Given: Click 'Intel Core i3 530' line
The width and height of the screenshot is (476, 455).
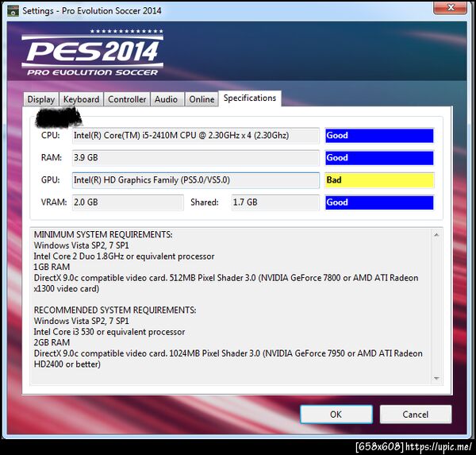Looking at the screenshot, I should click(x=109, y=332).
